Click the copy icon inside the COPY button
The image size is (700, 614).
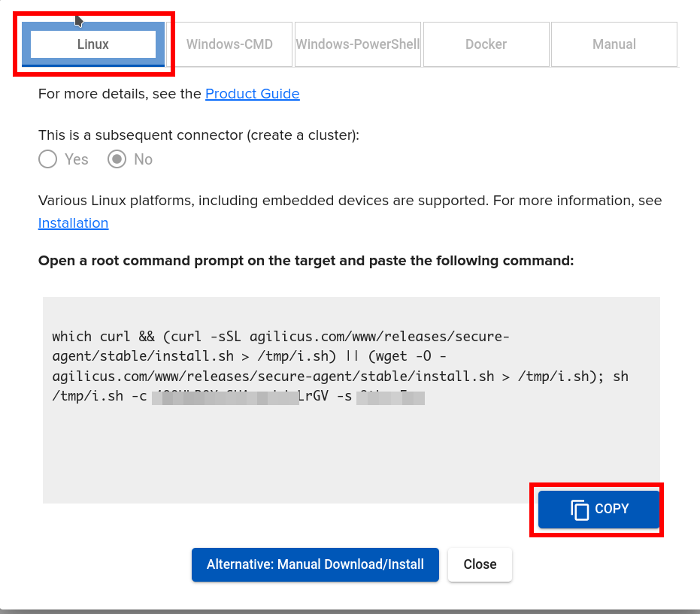(580, 510)
